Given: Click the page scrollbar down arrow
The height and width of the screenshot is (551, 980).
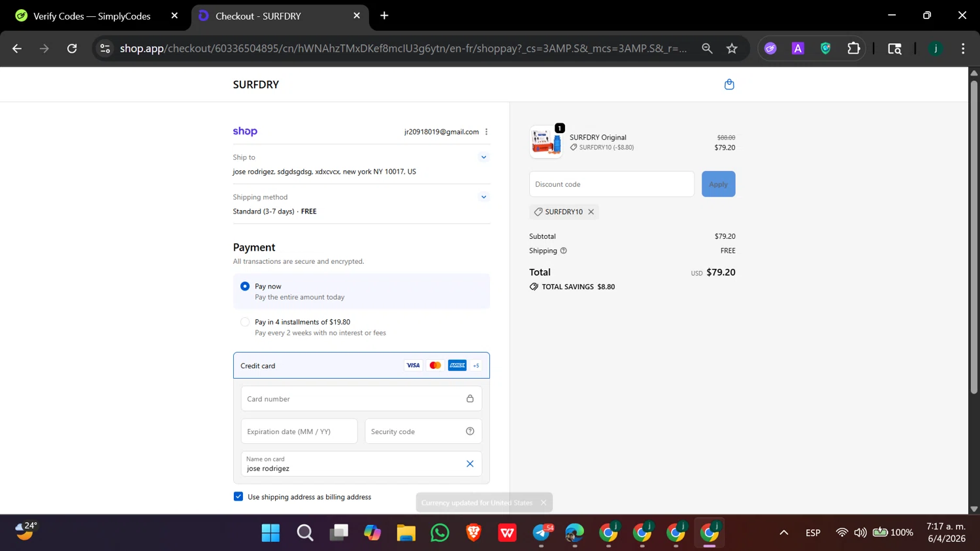Looking at the screenshot, I should pyautogui.click(x=974, y=509).
